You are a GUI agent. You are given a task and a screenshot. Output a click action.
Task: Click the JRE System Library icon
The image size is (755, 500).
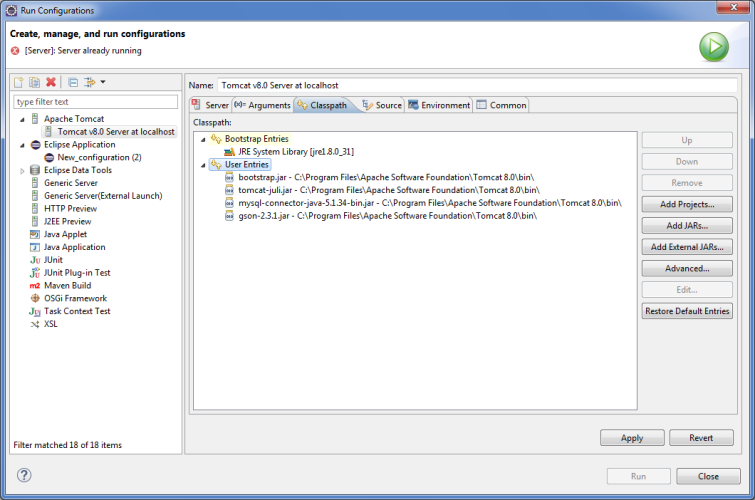(x=230, y=152)
